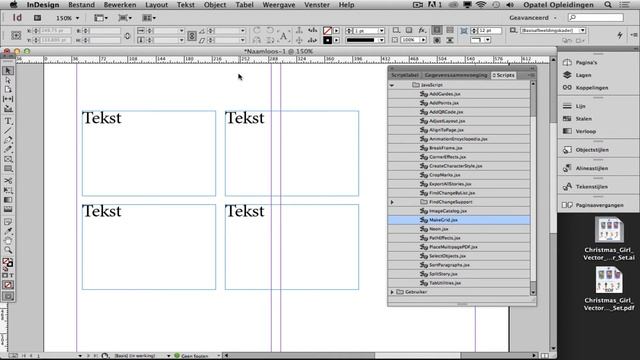The image size is (640, 360).
Task: Switch to the Scriptlabel tab
Action: [x=405, y=76]
